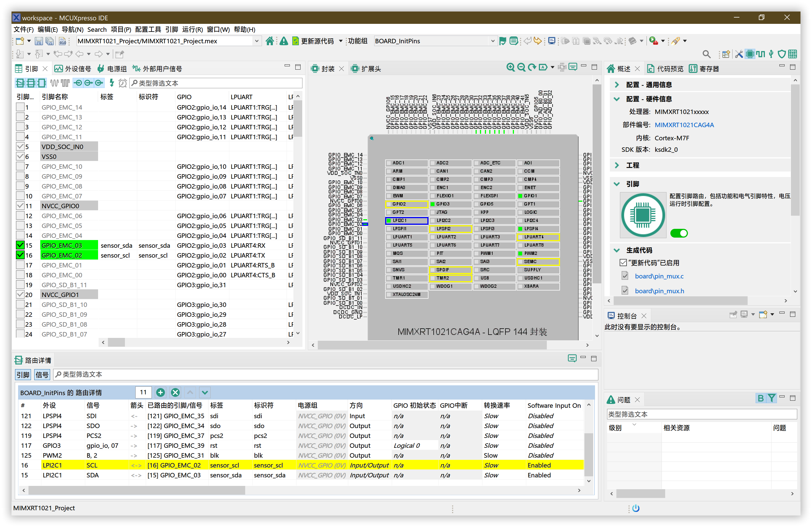Click the pins table filter text field
This screenshot has width=812, height=527.
[216, 83]
